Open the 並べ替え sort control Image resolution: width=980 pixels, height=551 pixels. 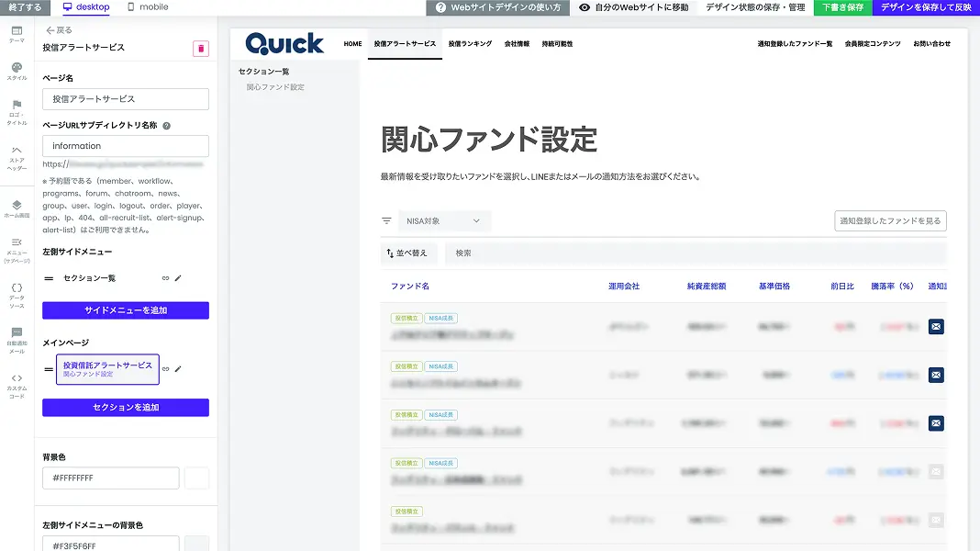[406, 253]
